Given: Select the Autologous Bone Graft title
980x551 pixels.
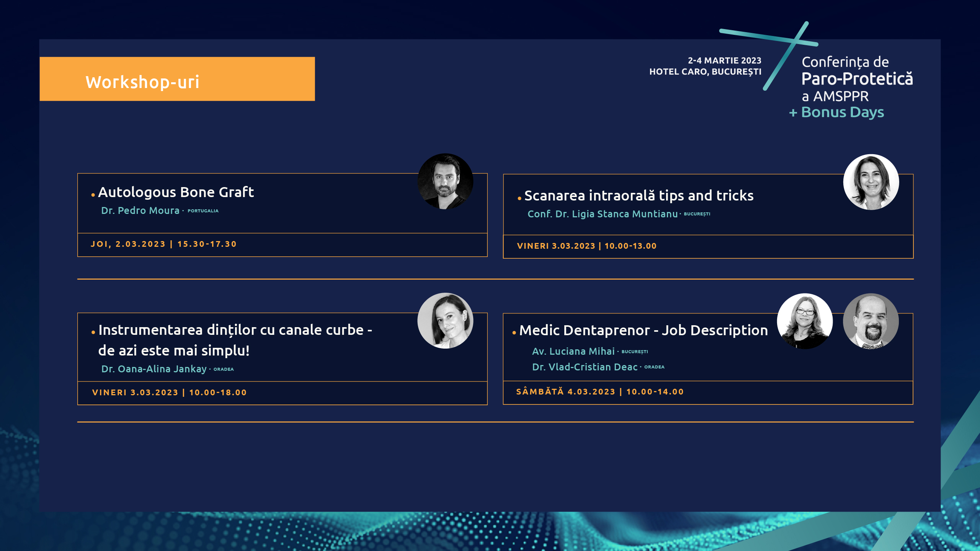Looking at the screenshot, I should pyautogui.click(x=176, y=192).
